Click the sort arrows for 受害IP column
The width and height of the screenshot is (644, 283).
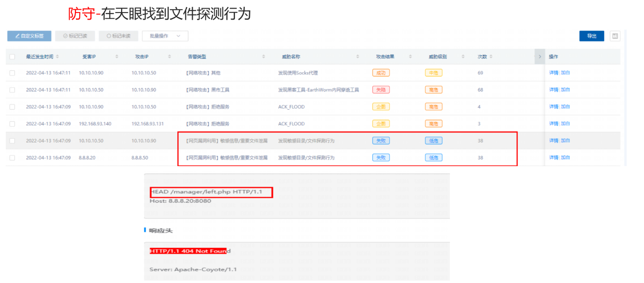[x=117, y=57]
